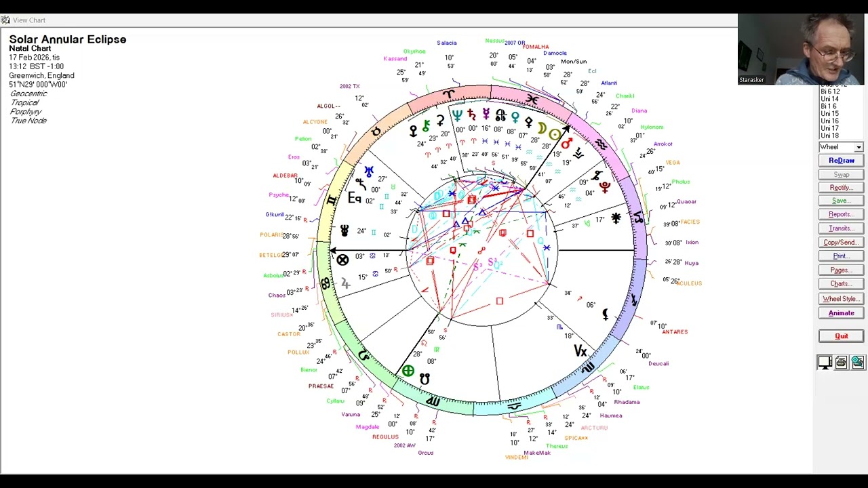Open the Pages selection
This screenshot has width=868, height=488.
[841, 270]
